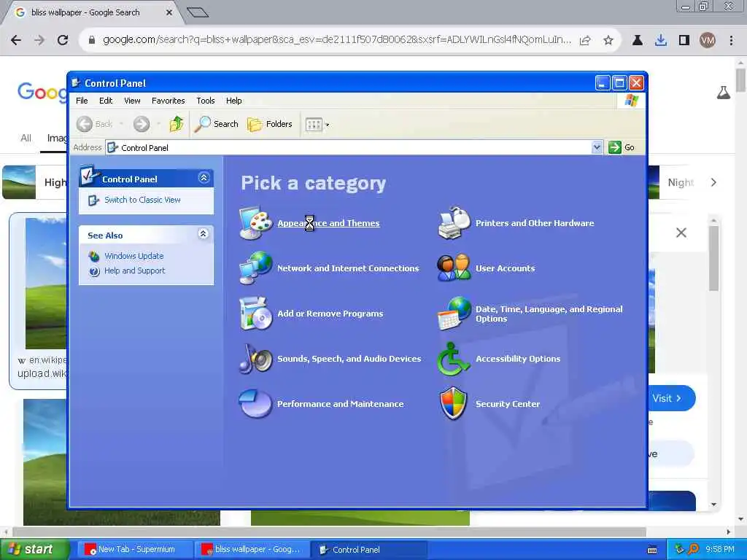
Task: Click the Search toolbar button
Action: pos(216,124)
